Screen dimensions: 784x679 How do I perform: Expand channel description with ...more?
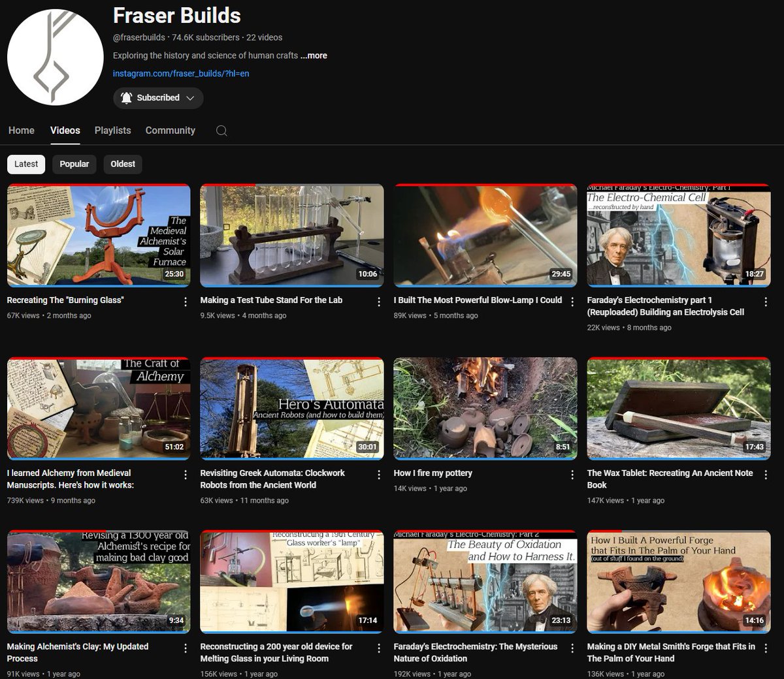[x=314, y=55]
